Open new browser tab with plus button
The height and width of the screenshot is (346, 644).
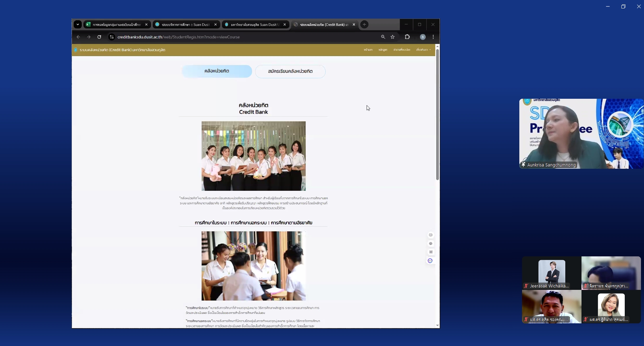pos(364,24)
